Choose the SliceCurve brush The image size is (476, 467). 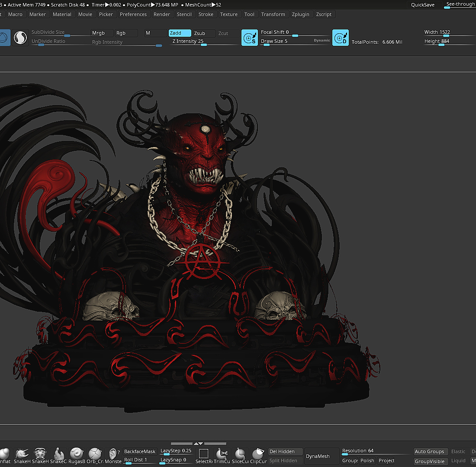click(240, 456)
